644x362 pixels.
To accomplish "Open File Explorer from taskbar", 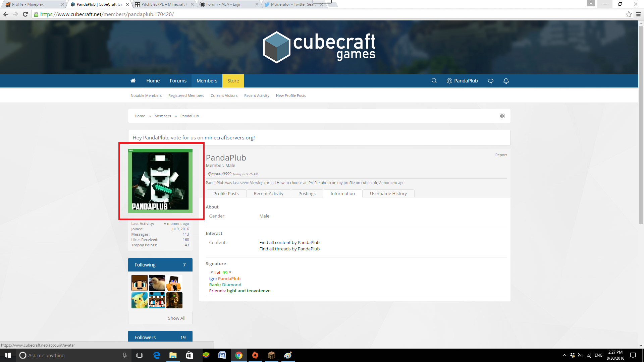I will coord(173,355).
